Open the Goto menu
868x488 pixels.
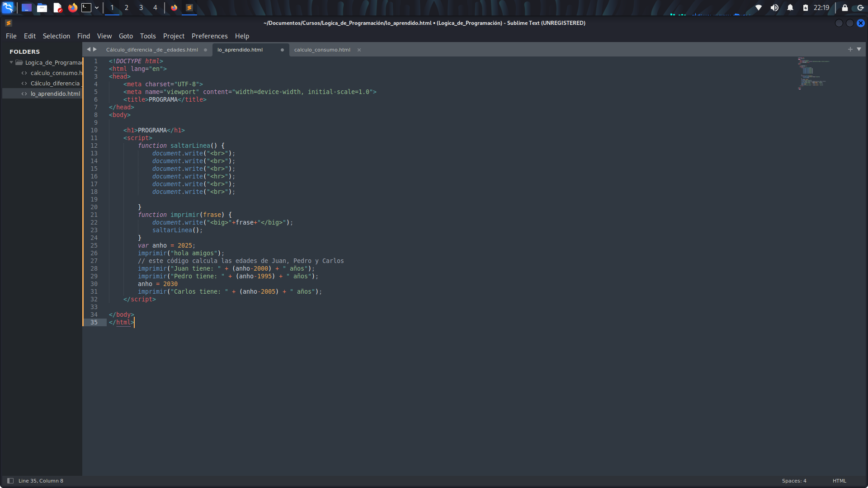[x=126, y=36]
